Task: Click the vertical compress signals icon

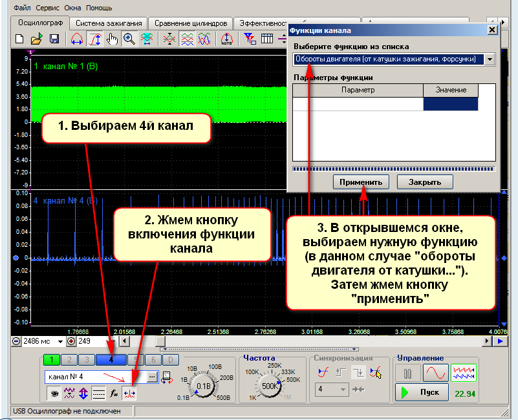Action: [169, 39]
